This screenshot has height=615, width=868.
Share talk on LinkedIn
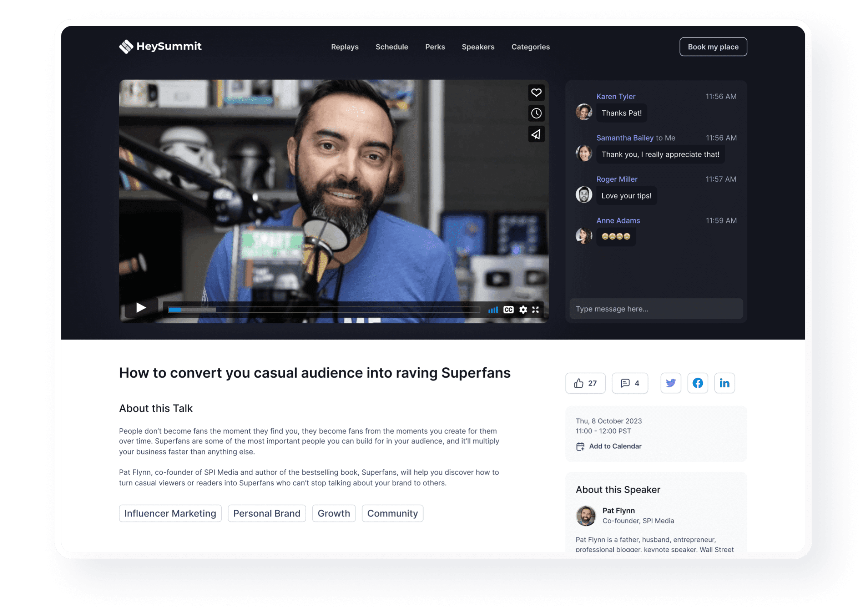[725, 383]
